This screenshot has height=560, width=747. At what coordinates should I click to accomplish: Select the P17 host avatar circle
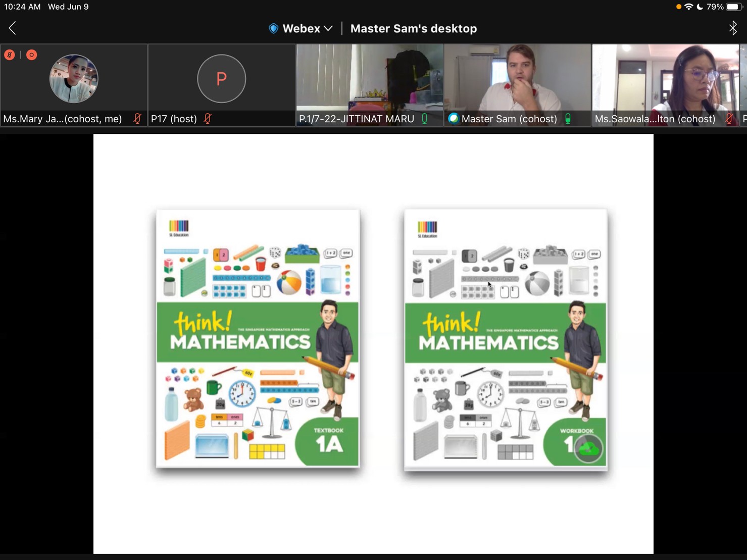click(221, 79)
